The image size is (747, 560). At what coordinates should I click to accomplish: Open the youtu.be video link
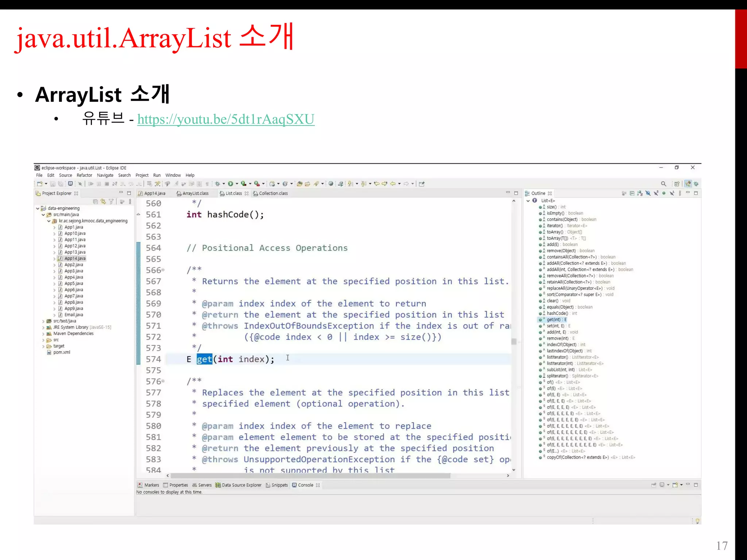tap(225, 119)
